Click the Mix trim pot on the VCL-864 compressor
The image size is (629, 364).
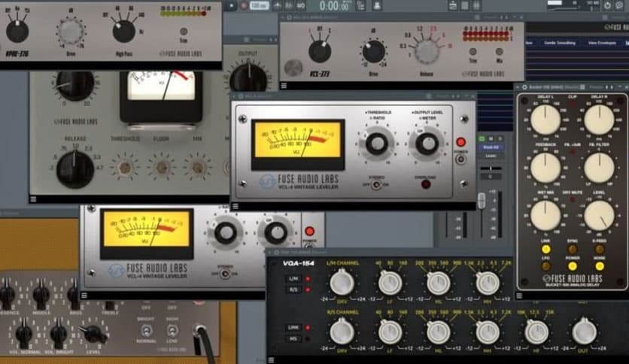[197, 168]
